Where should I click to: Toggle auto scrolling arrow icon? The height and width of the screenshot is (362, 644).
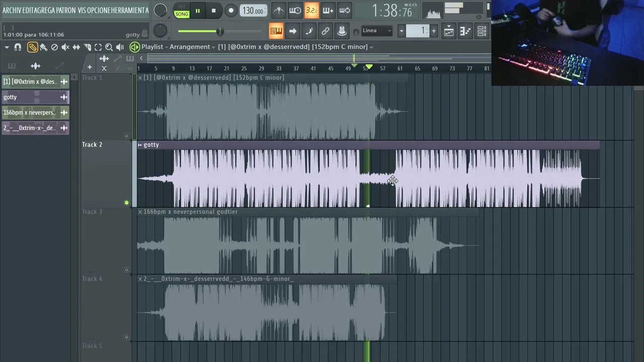(x=292, y=31)
